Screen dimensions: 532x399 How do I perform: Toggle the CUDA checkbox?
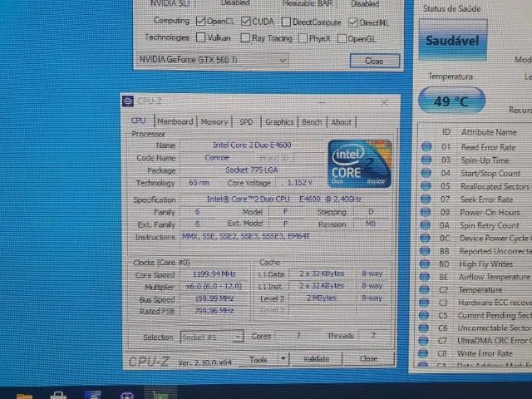click(246, 22)
